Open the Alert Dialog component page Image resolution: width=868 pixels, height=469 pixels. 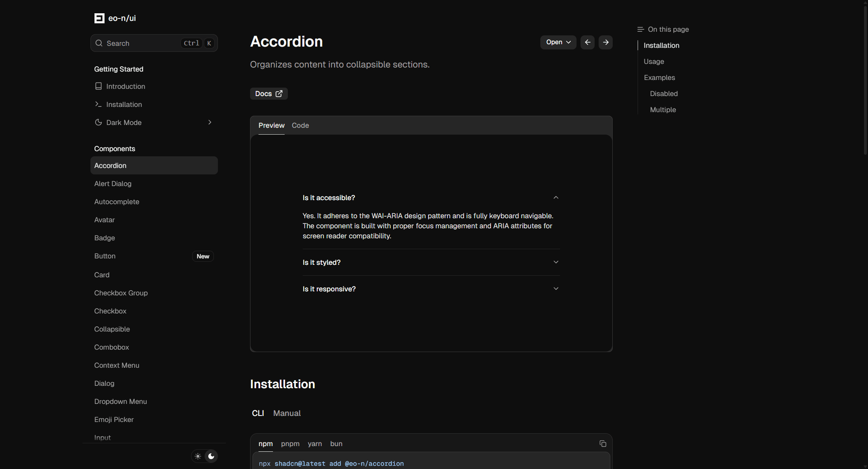(154, 184)
